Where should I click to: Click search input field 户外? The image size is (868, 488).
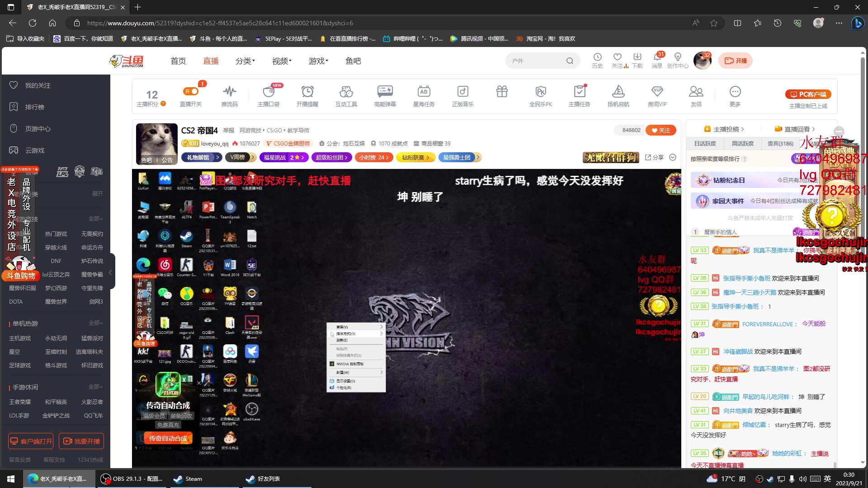tap(536, 61)
